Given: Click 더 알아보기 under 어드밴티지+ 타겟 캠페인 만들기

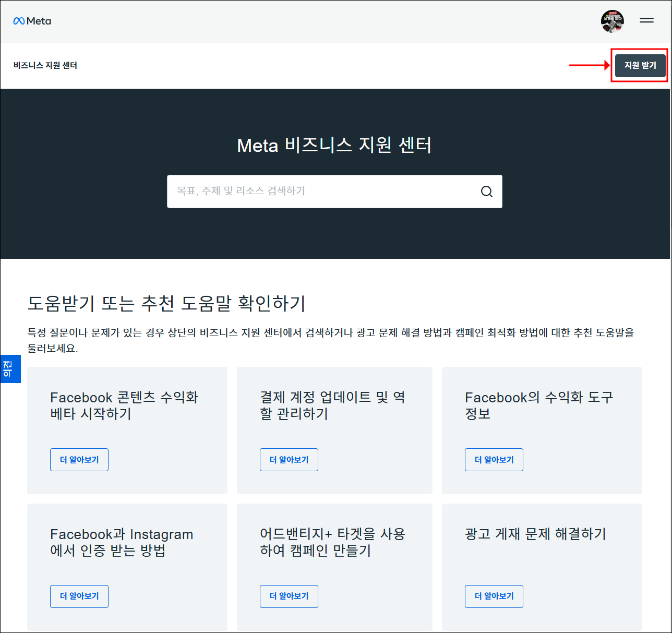Looking at the screenshot, I should pyautogui.click(x=289, y=596).
